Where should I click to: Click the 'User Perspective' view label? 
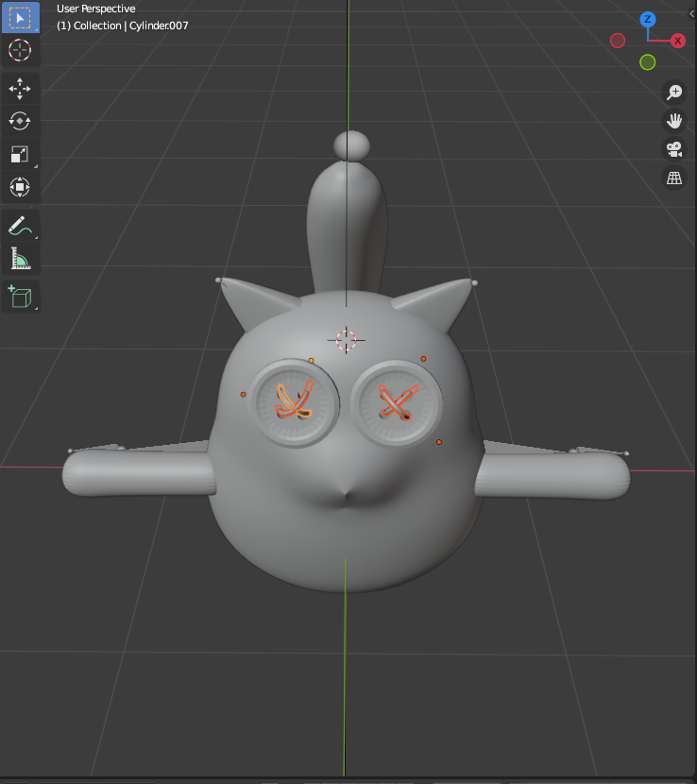[x=96, y=9]
